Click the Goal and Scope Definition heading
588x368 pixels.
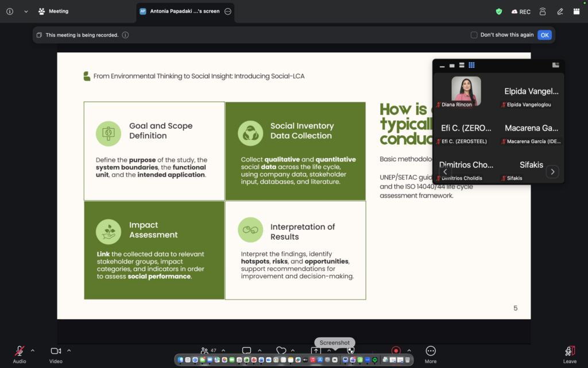click(x=161, y=131)
